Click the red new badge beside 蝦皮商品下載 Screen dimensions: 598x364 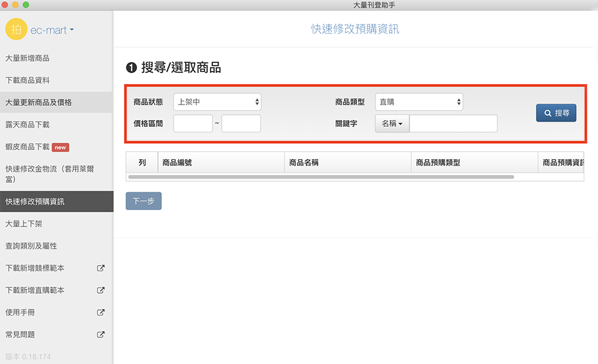[x=60, y=147]
